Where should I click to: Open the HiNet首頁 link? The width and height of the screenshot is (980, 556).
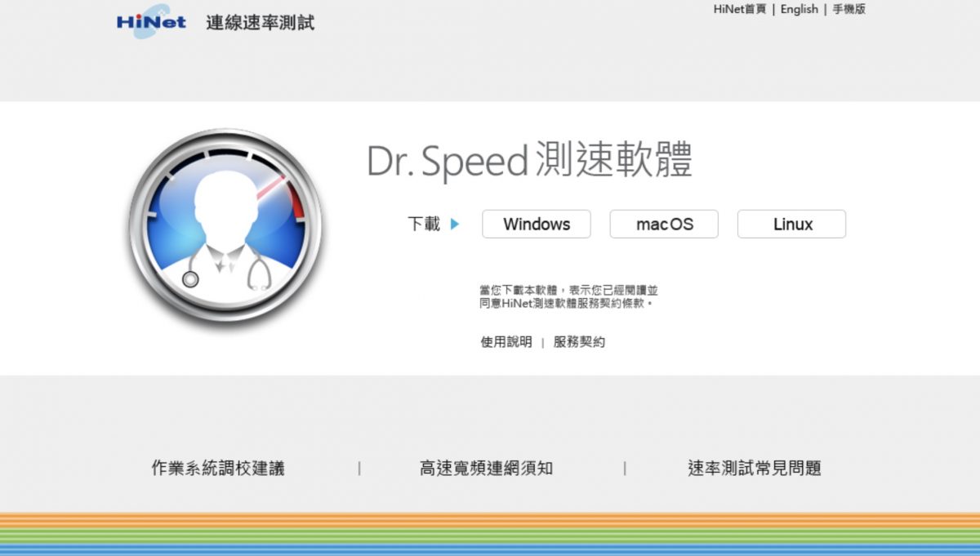pyautogui.click(x=740, y=9)
